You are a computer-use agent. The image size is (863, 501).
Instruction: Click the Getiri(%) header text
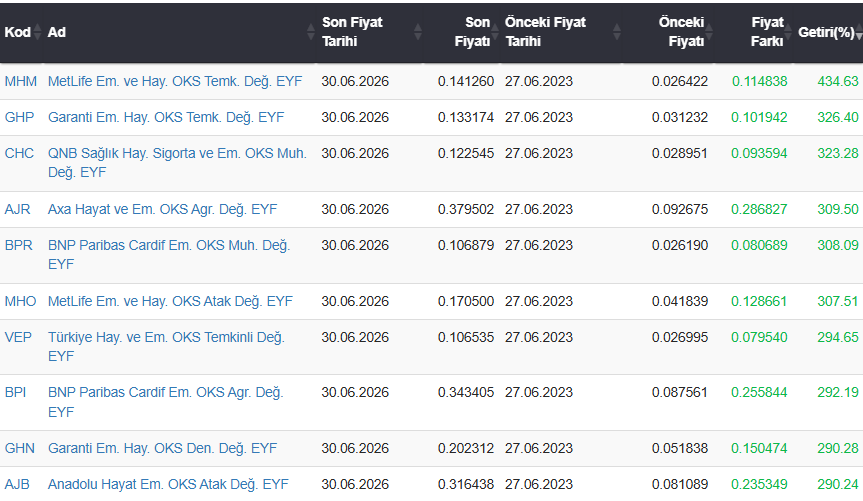coord(826,32)
